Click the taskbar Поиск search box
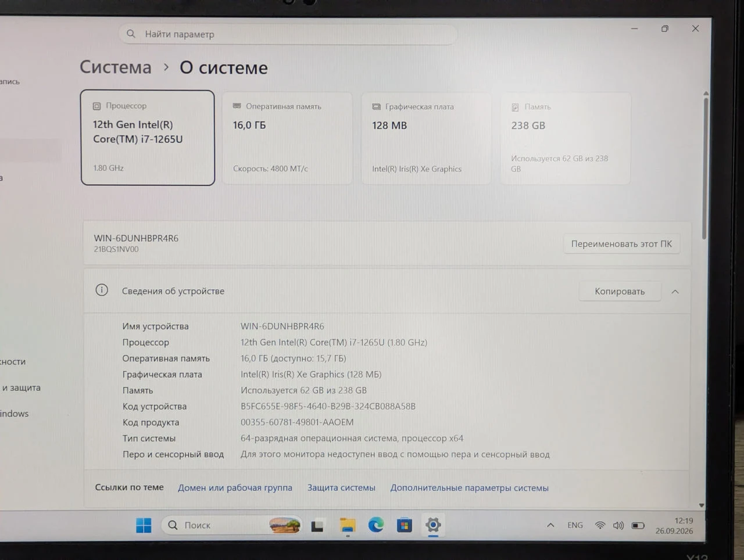The height and width of the screenshot is (560, 744). coord(231,525)
